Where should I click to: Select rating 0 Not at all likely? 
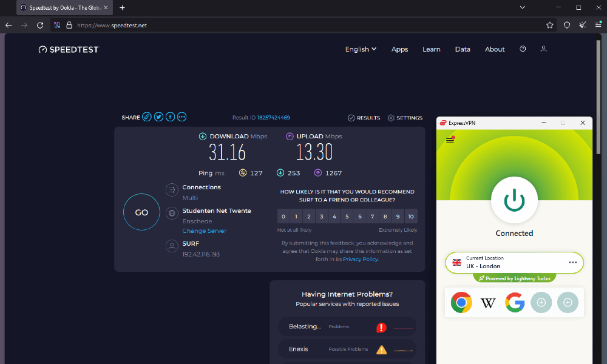tap(283, 216)
